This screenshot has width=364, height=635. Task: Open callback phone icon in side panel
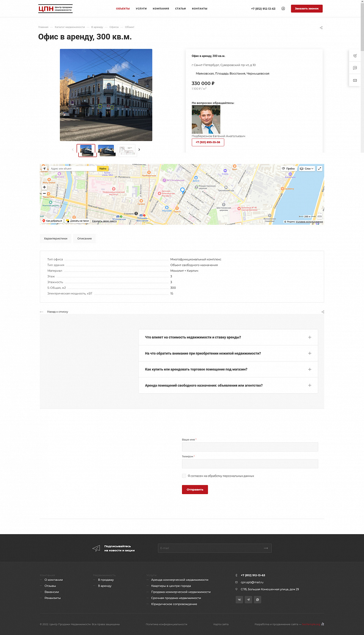pos(355,56)
